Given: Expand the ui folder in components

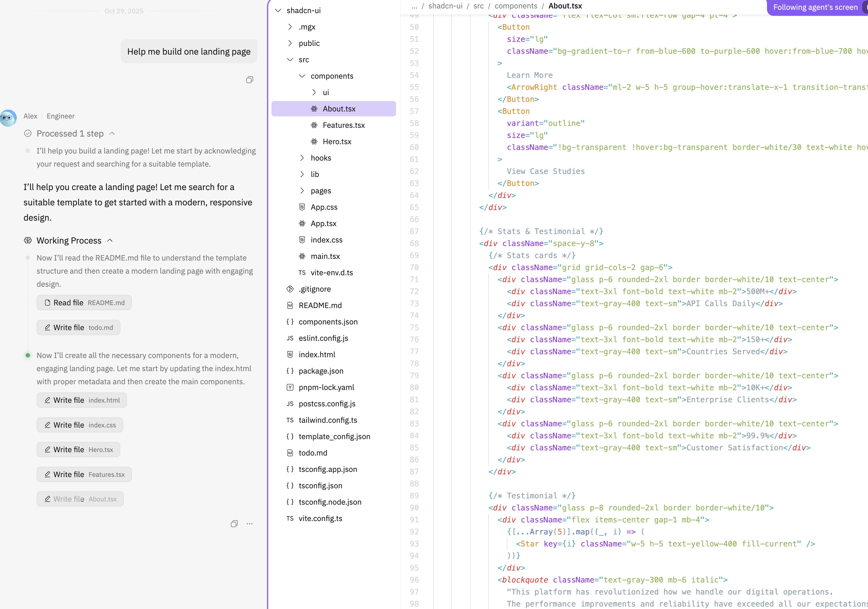Looking at the screenshot, I should (x=314, y=92).
